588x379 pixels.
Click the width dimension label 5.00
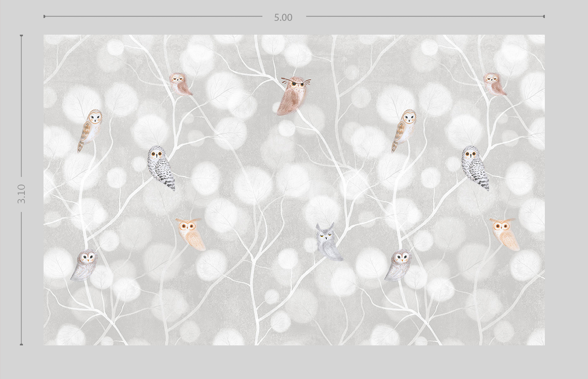pos(283,17)
